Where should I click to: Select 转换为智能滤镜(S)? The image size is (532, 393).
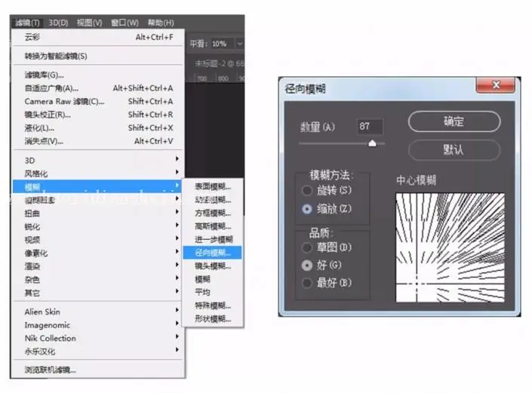tap(98, 56)
